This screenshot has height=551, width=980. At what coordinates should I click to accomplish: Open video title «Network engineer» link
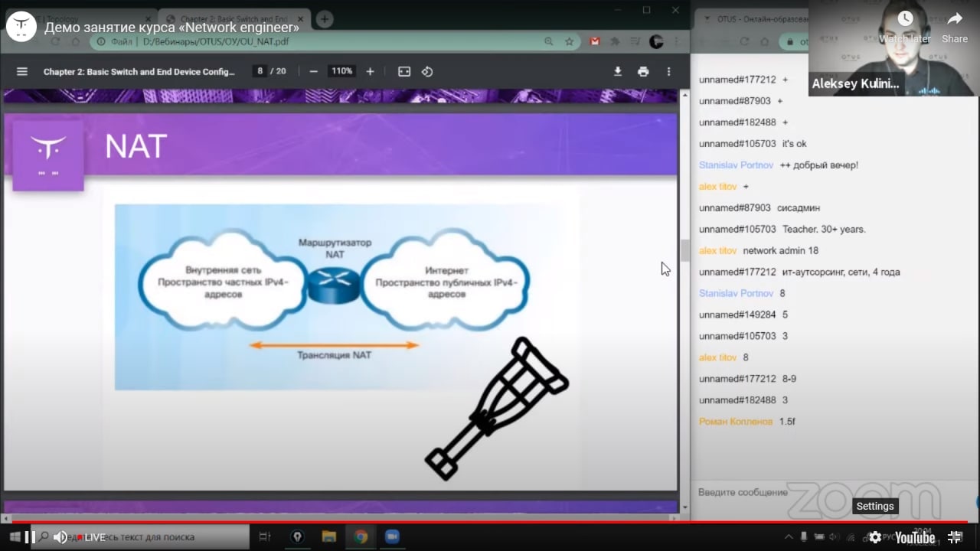(x=171, y=27)
